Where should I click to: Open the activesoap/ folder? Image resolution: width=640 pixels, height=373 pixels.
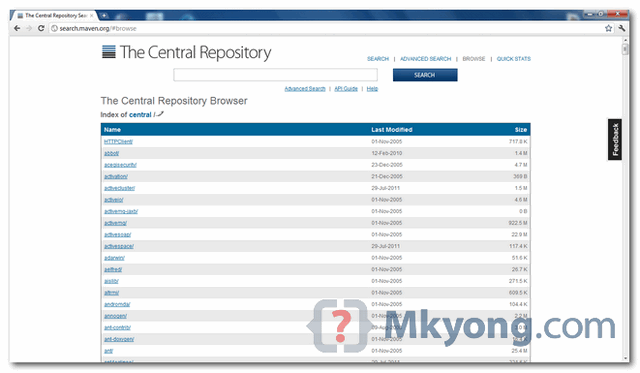click(x=118, y=235)
